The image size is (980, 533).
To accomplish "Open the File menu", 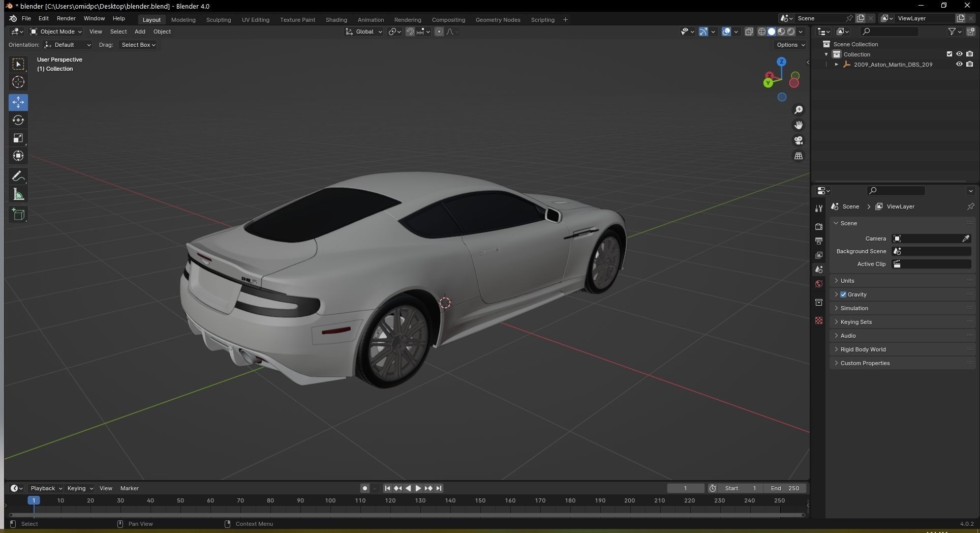I will (26, 18).
